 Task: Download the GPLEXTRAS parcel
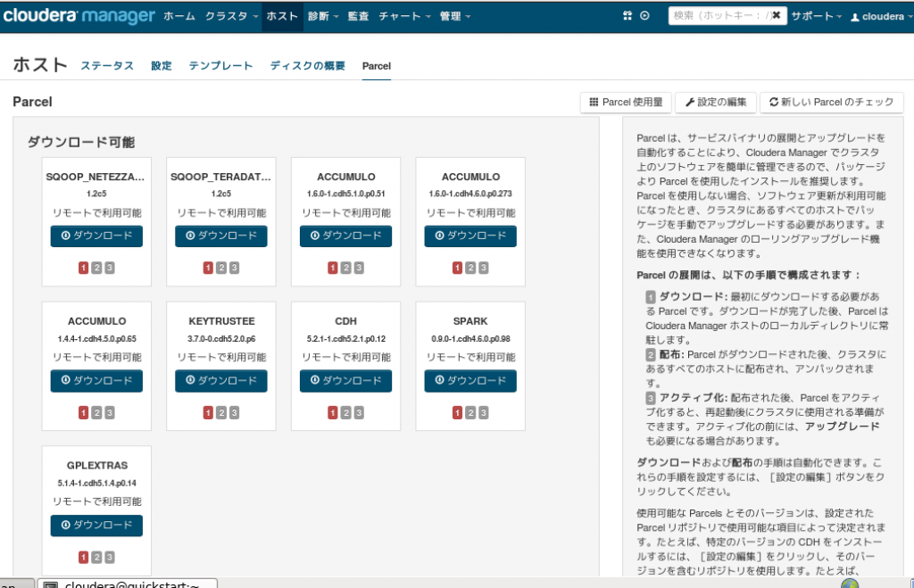point(96,526)
